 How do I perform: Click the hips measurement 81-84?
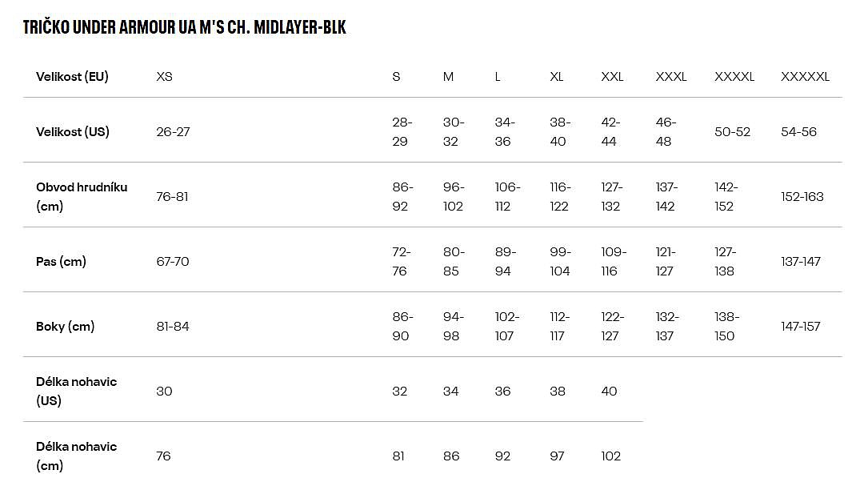point(173,327)
